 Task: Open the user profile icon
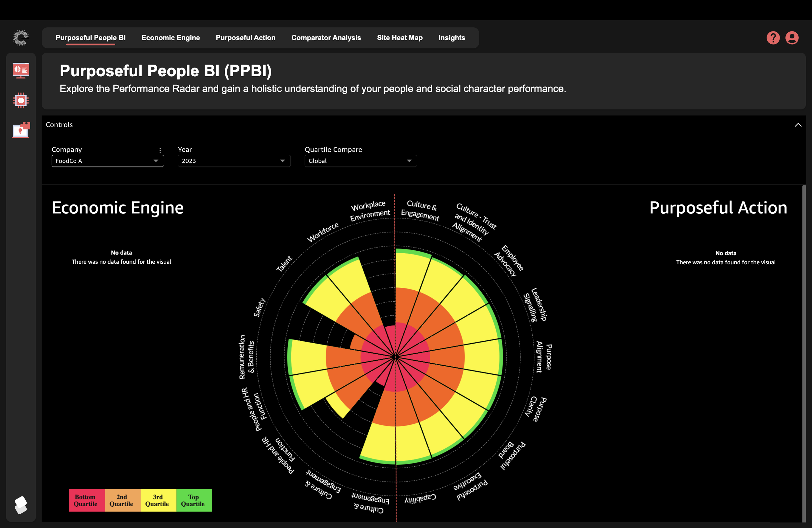(x=792, y=38)
